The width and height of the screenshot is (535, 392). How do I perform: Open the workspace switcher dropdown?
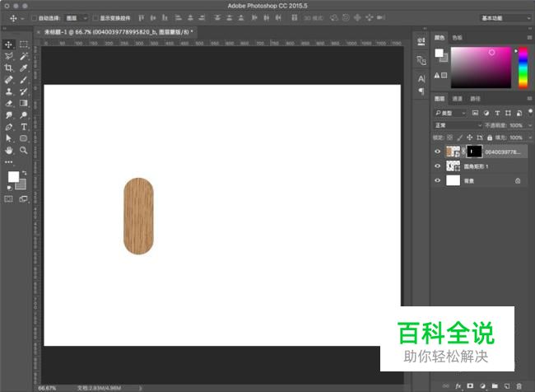point(505,18)
